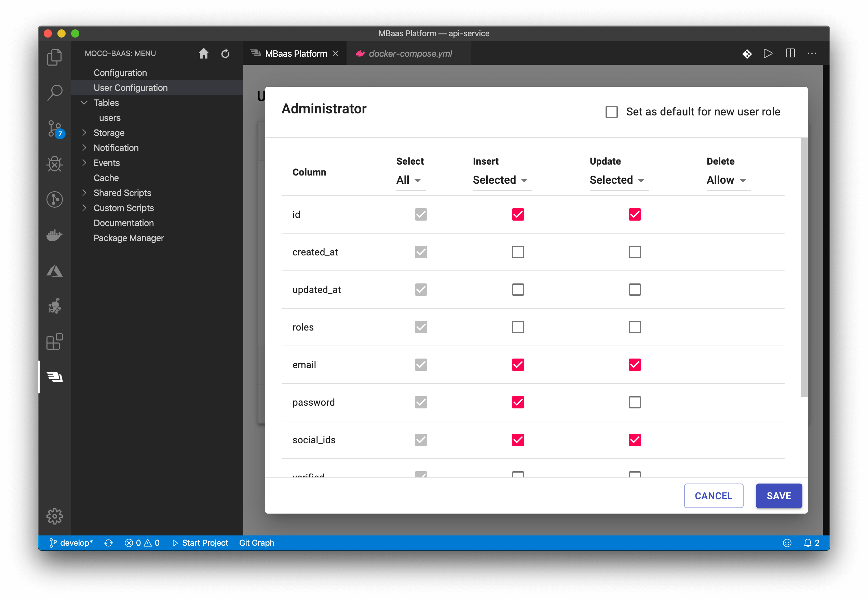Click the SAVE button
This screenshot has height=601, width=868.
(x=778, y=495)
